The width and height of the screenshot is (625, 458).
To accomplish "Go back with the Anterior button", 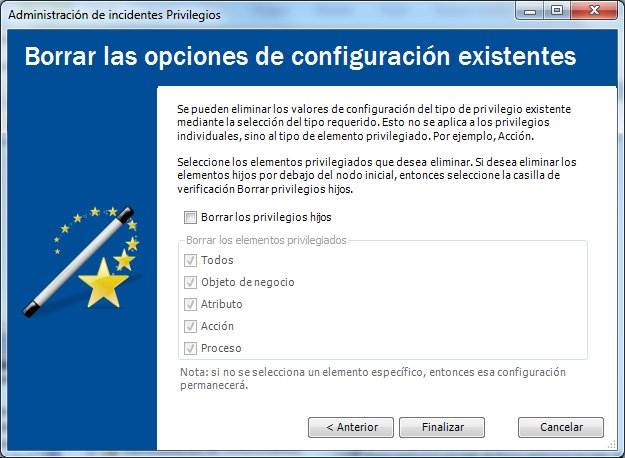I will (351, 427).
